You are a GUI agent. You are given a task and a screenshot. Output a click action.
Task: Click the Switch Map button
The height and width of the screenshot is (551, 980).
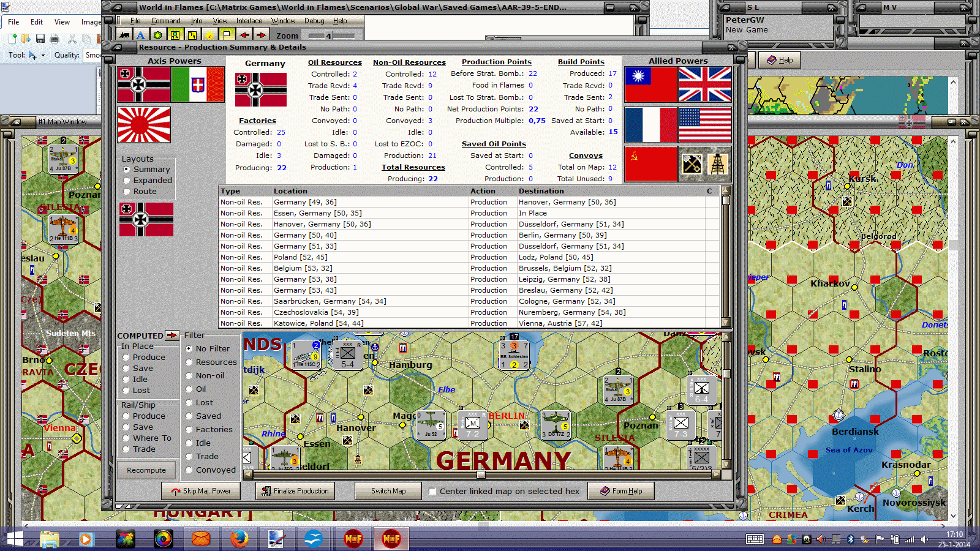tap(388, 491)
